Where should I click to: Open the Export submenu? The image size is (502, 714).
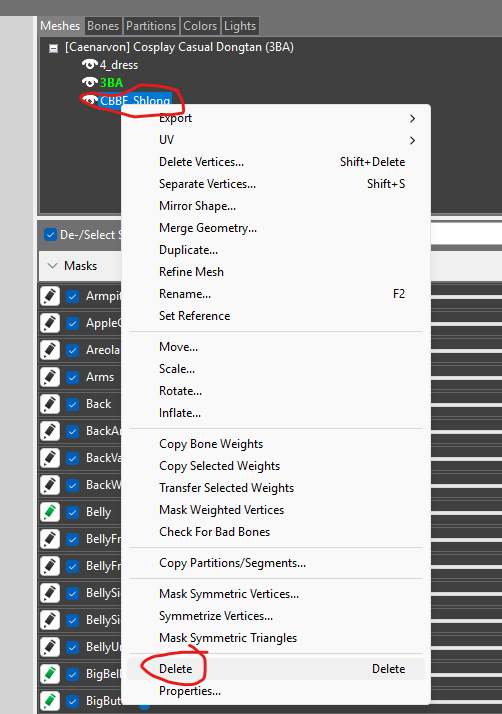(x=276, y=118)
